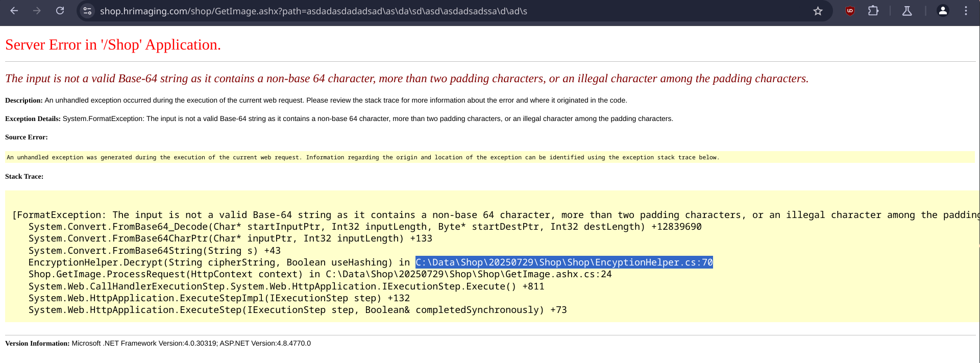
Task: Click the 'An unhandled exception was generated' source box
Action: coord(489,157)
